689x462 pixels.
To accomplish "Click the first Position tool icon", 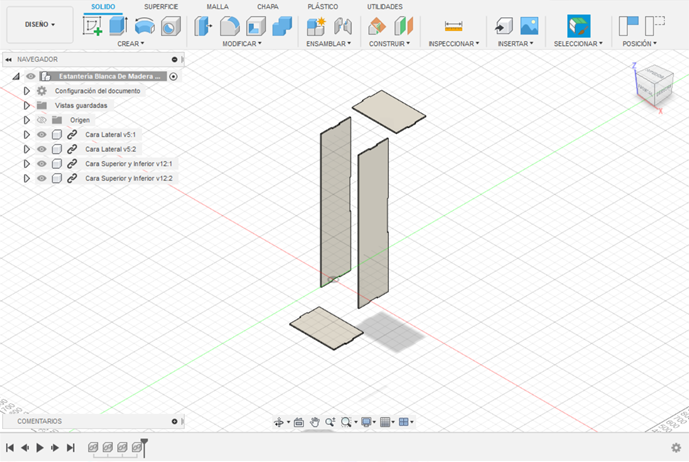I will [x=628, y=26].
